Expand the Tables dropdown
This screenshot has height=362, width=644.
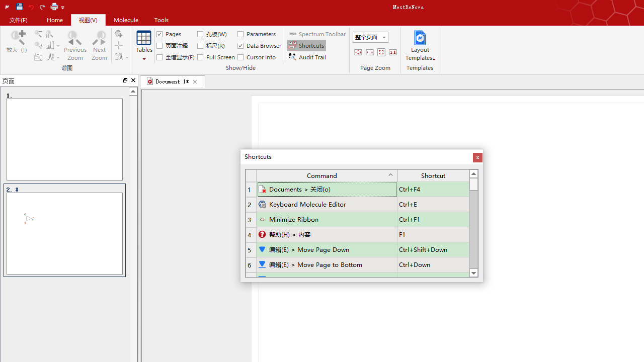[144, 59]
